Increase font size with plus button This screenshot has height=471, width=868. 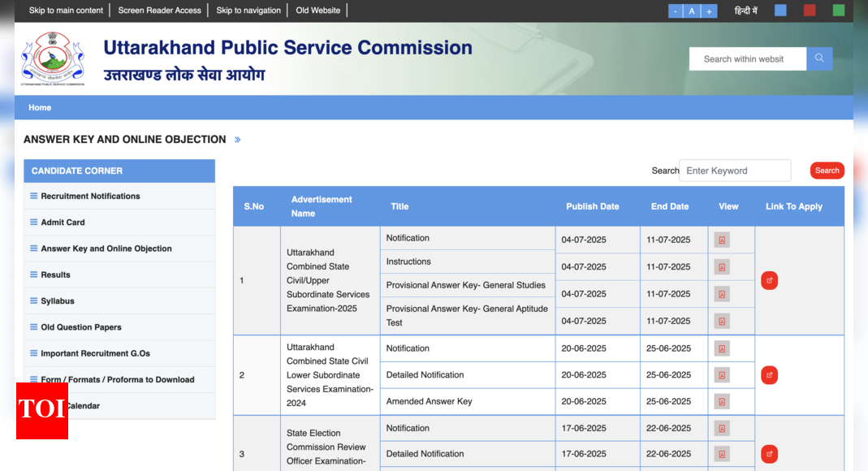coord(709,11)
